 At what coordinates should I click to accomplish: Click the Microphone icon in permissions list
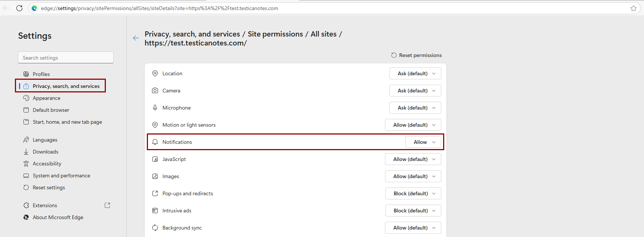155,108
